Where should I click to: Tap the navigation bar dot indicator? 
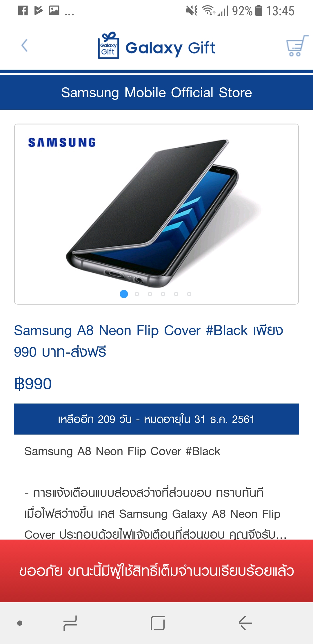(x=20, y=623)
